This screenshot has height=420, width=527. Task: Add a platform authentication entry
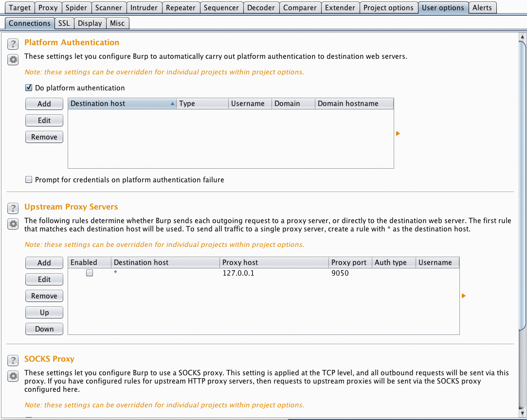[x=44, y=104]
